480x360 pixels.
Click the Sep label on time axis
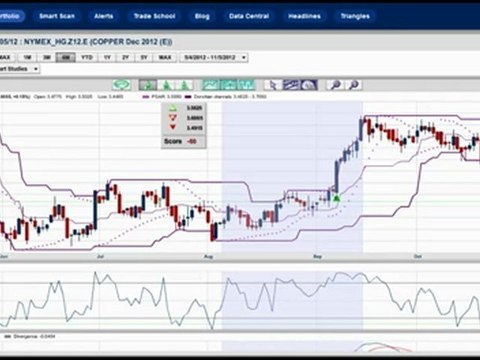[317, 257]
